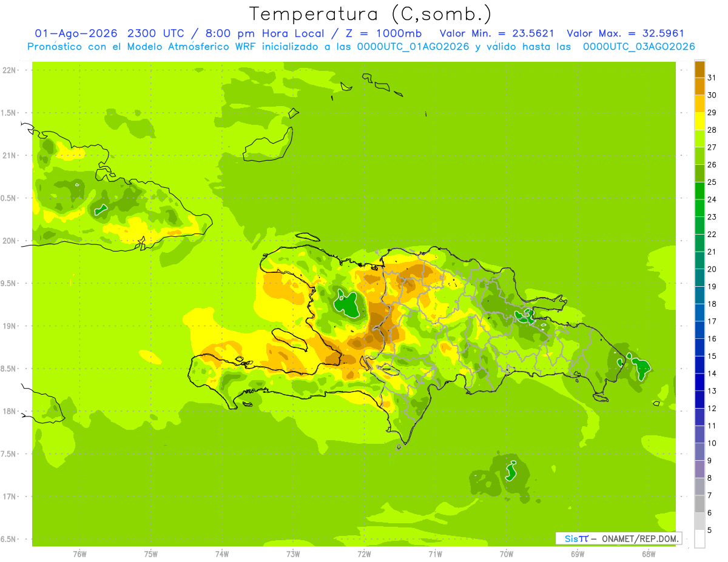This screenshot has width=728, height=562.
Task: Click the colorbar scale label "31"
Action: [x=712, y=78]
